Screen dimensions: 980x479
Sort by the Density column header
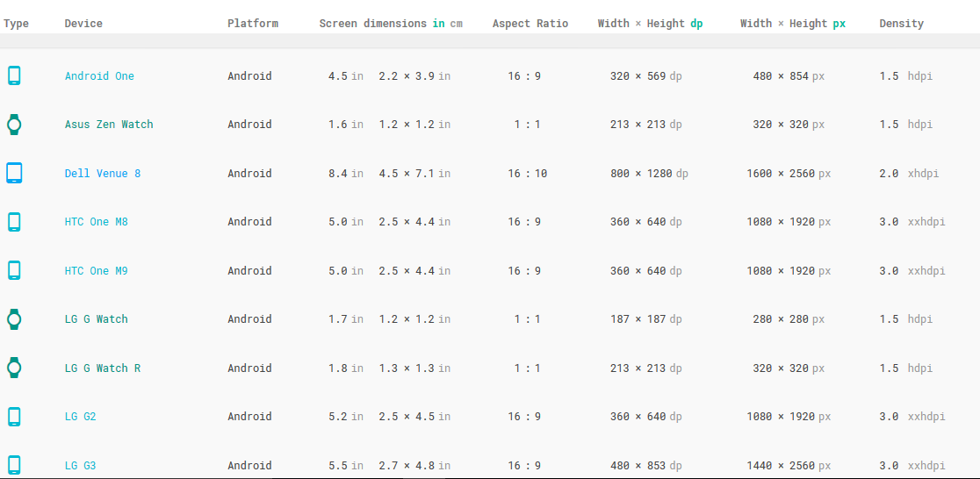901,24
